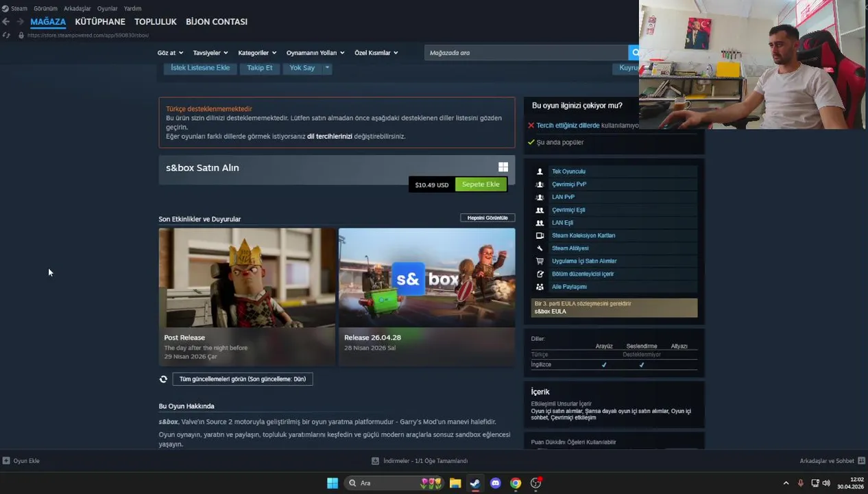
Task: Go forward with the right arrow
Action: (19, 22)
